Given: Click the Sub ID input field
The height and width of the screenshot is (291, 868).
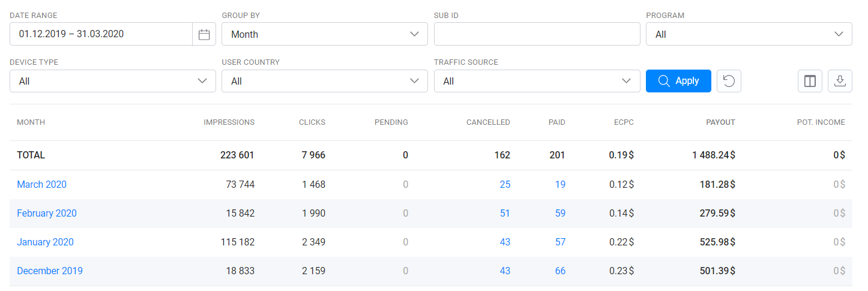Looking at the screenshot, I should 537,34.
